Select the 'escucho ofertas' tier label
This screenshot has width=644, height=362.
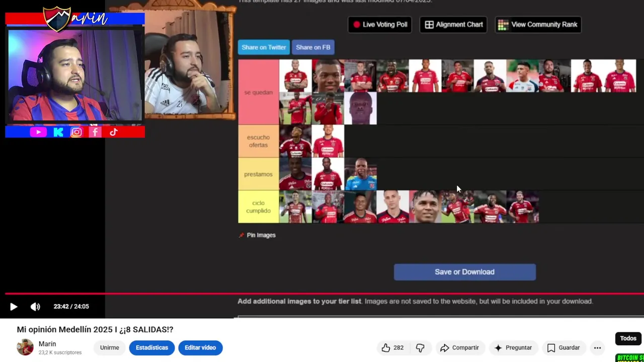click(x=259, y=141)
